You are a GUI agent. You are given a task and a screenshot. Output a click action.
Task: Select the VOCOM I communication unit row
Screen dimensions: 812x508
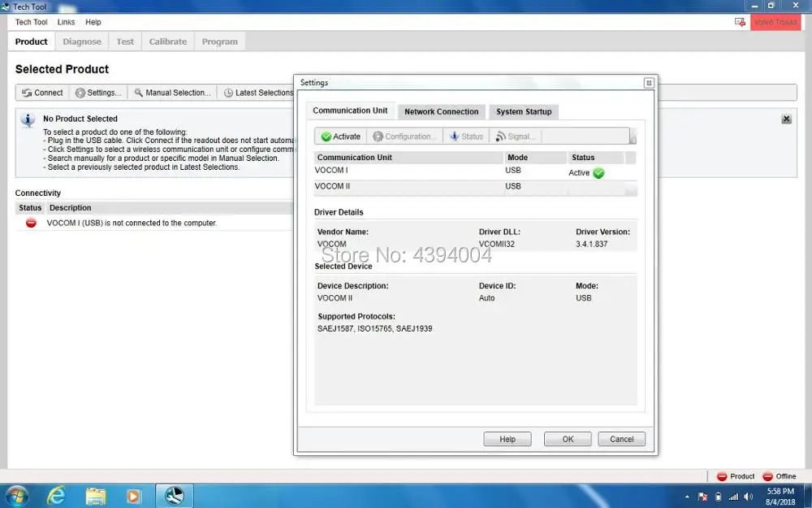pos(475,172)
